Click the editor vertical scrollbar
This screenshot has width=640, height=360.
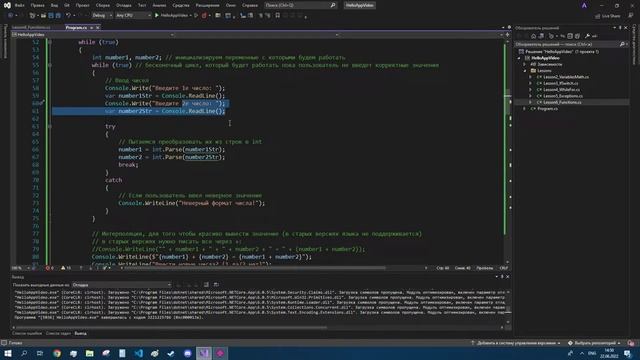point(508,151)
